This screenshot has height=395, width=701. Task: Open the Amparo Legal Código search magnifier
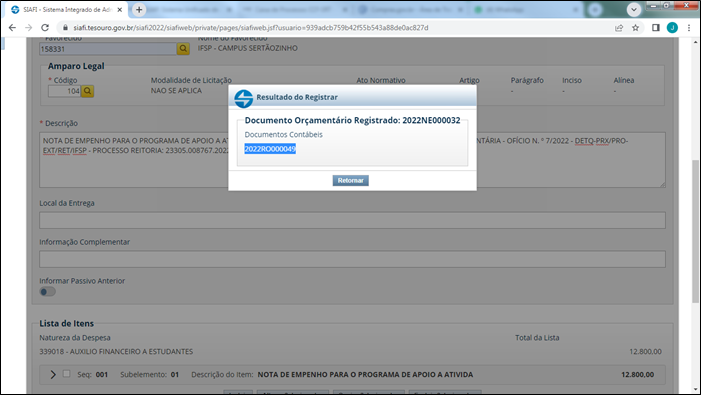coord(88,91)
